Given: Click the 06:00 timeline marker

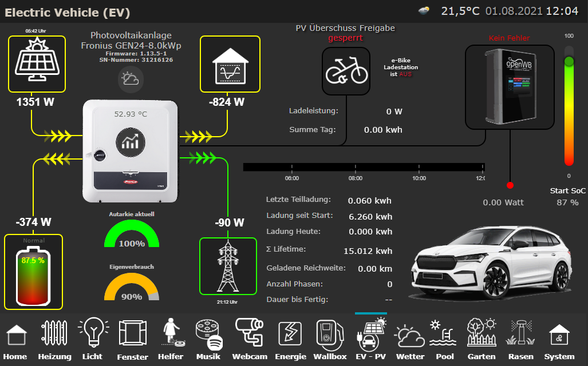Looking at the screenshot, I should pos(292,178).
